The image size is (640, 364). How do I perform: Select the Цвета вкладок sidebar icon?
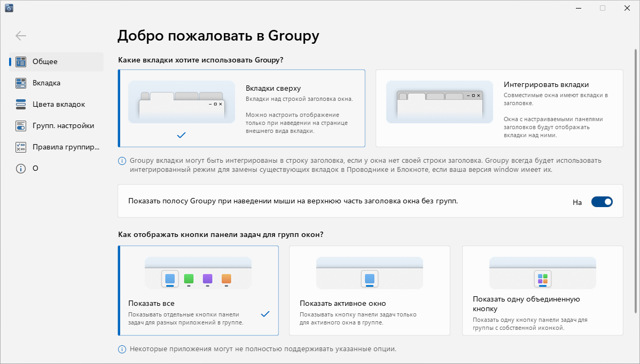click(20, 105)
